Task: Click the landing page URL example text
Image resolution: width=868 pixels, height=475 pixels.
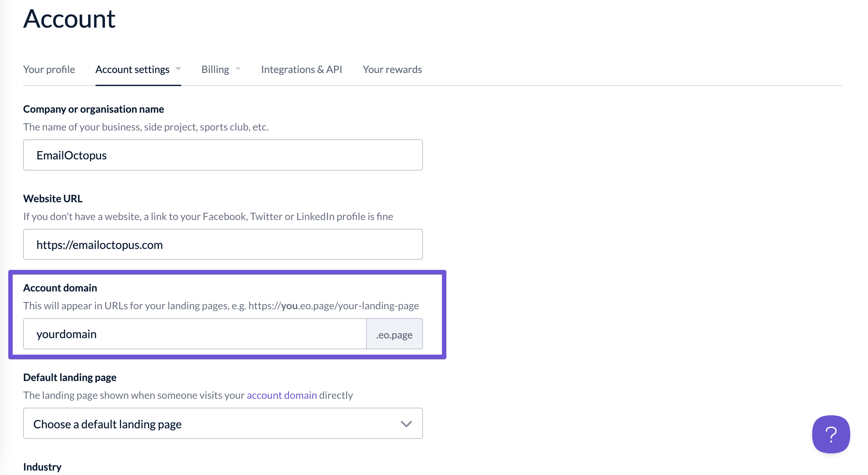Action: pyautogui.click(x=333, y=305)
